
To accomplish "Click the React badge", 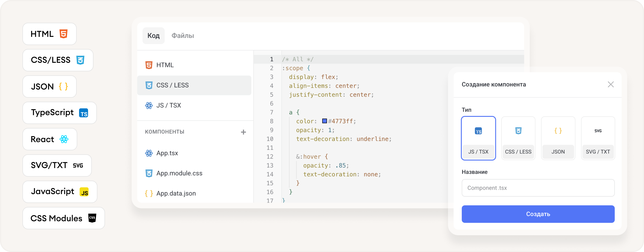I will [x=50, y=139].
